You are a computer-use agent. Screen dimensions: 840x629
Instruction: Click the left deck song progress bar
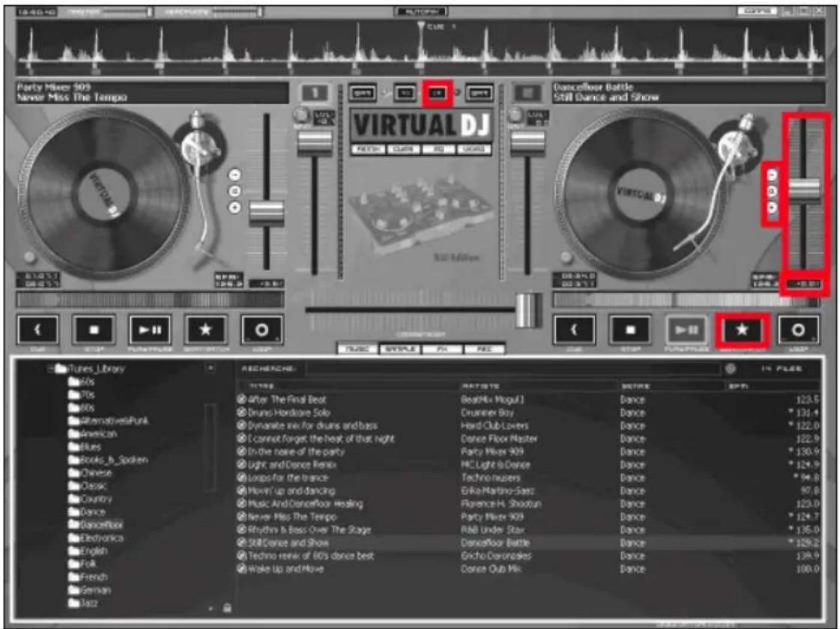pos(150,299)
